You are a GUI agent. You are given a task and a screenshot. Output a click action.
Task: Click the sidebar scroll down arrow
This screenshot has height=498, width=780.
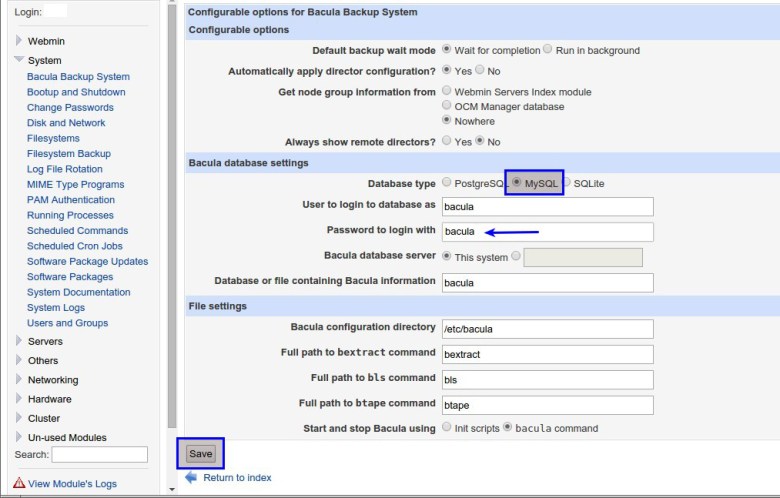(172, 490)
